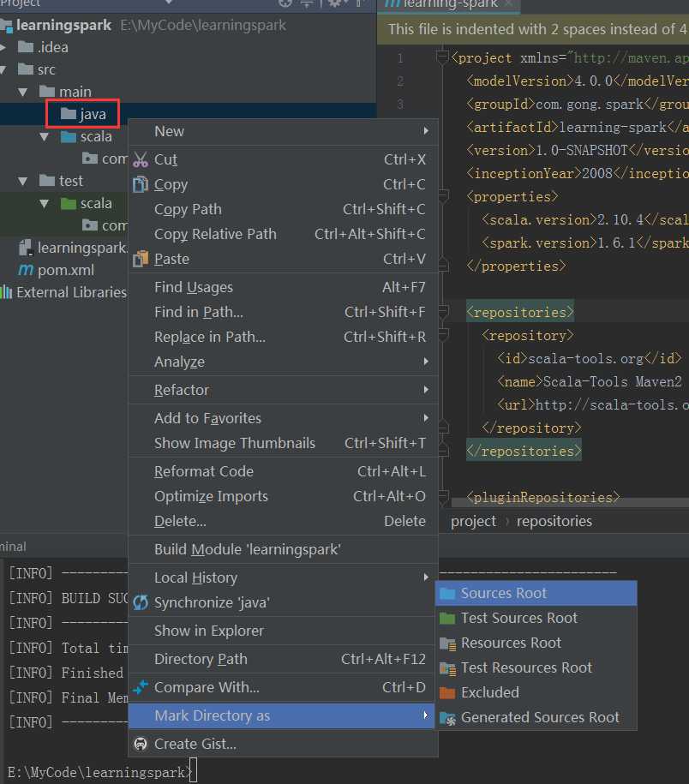Choose Reformat Code
Screen dimensions: 689x784
[284, 471]
